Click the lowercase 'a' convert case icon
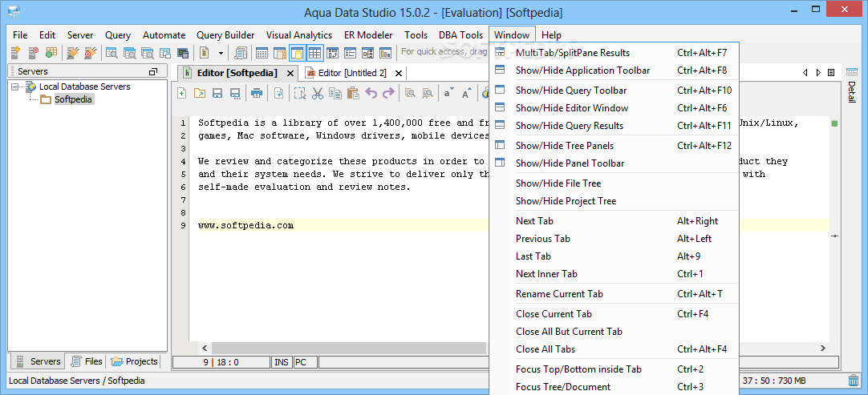This screenshot has height=395, width=868. 448,93
